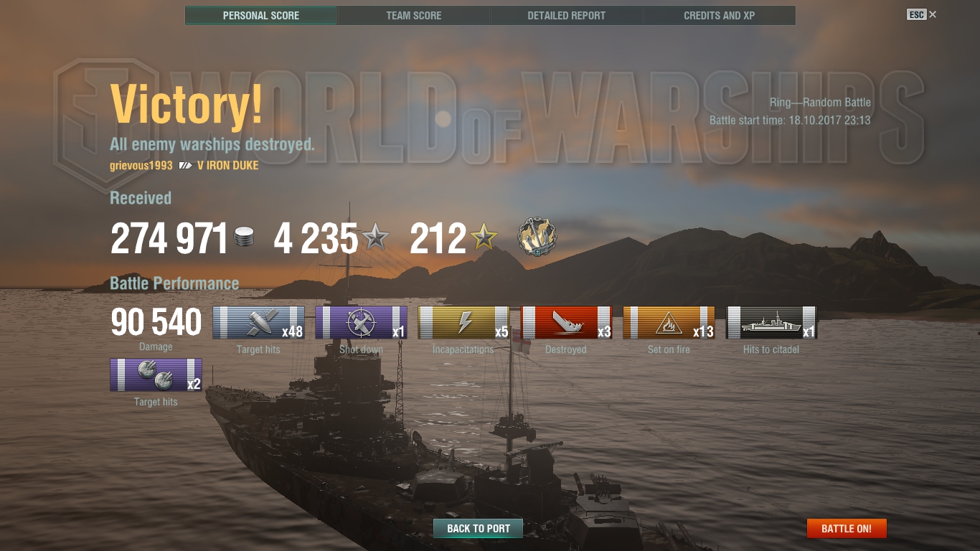Open the Team Score tab
The width and height of the screenshot is (980, 551).
click(414, 16)
